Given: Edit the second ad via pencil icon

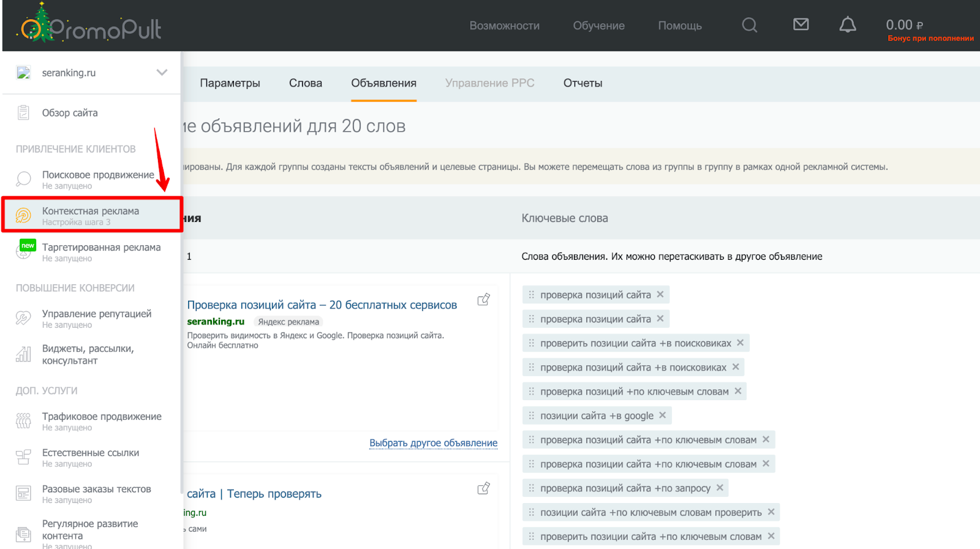Looking at the screenshot, I should 484,488.
